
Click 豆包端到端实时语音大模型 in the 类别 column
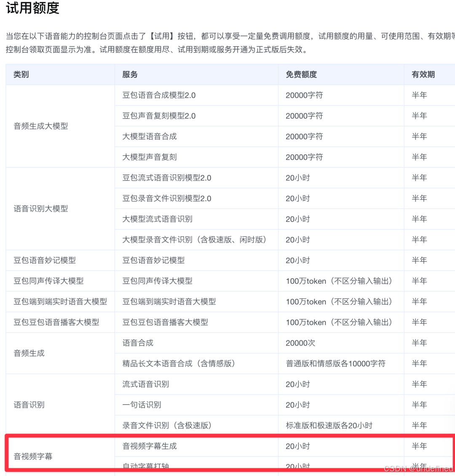[x=60, y=302]
